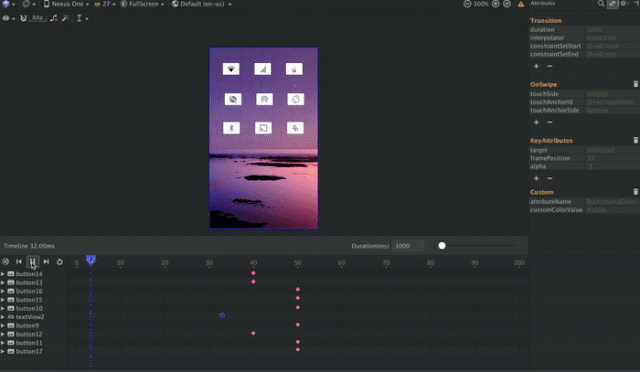Click the Duration(ms) input field
Image resolution: width=640 pixels, height=372 pixels.
tap(408, 246)
